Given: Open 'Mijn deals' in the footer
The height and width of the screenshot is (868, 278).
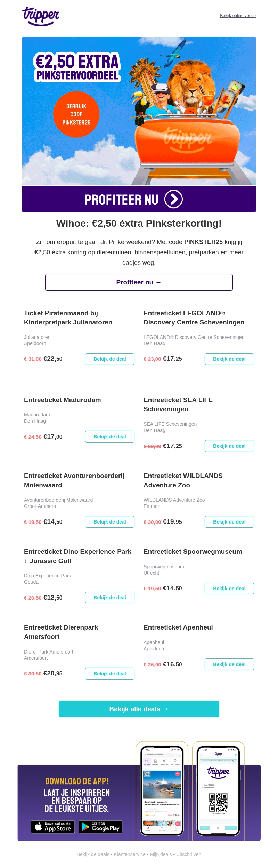Looking at the screenshot, I should [x=161, y=854].
